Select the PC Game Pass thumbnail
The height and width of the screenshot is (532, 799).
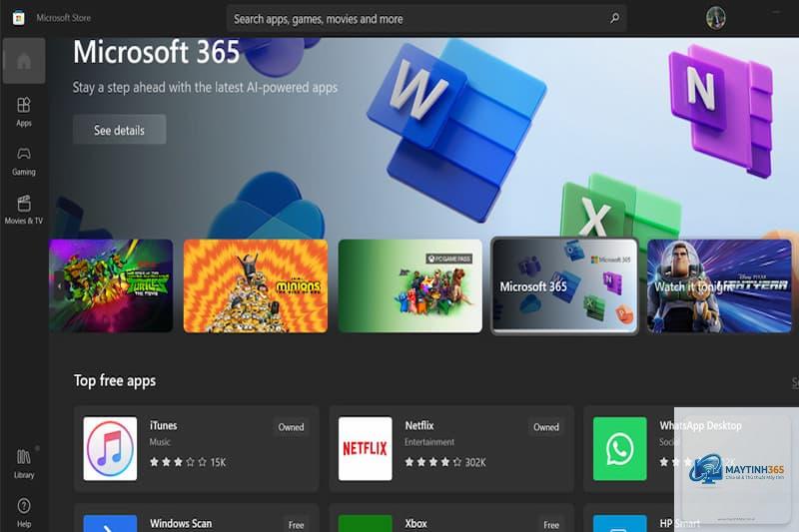410,285
